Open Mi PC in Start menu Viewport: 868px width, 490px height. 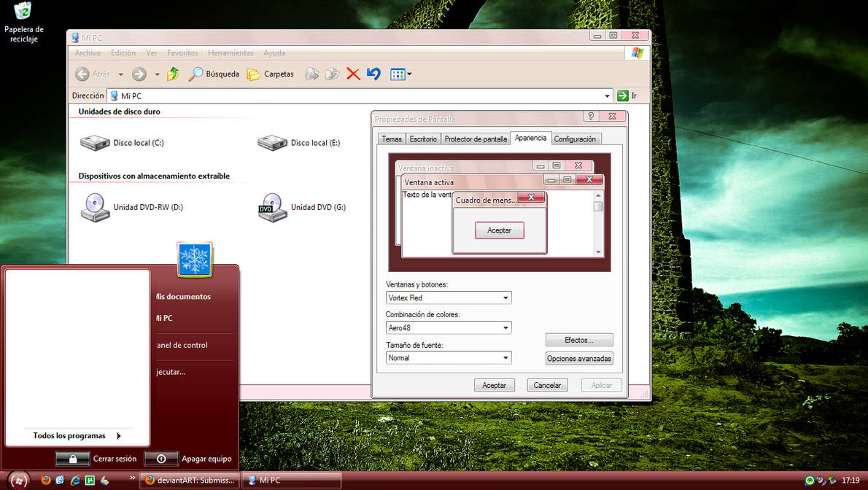[x=164, y=319]
